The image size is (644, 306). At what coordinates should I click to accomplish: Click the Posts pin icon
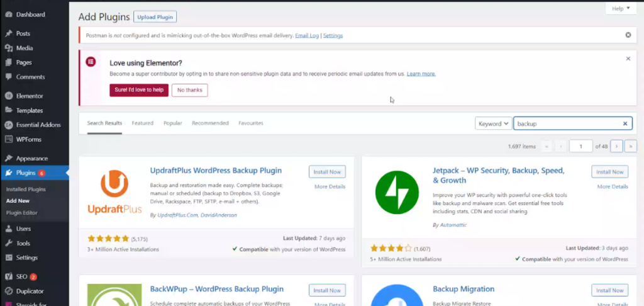(x=9, y=33)
